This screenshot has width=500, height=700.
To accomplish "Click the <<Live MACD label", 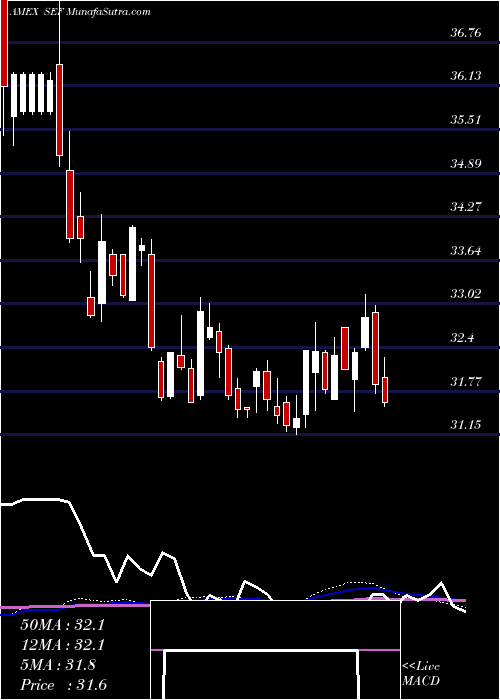I will tap(421, 674).
